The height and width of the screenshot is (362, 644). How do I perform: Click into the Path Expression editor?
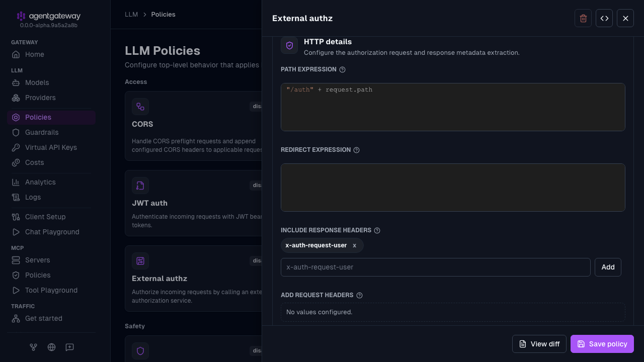coord(453,107)
